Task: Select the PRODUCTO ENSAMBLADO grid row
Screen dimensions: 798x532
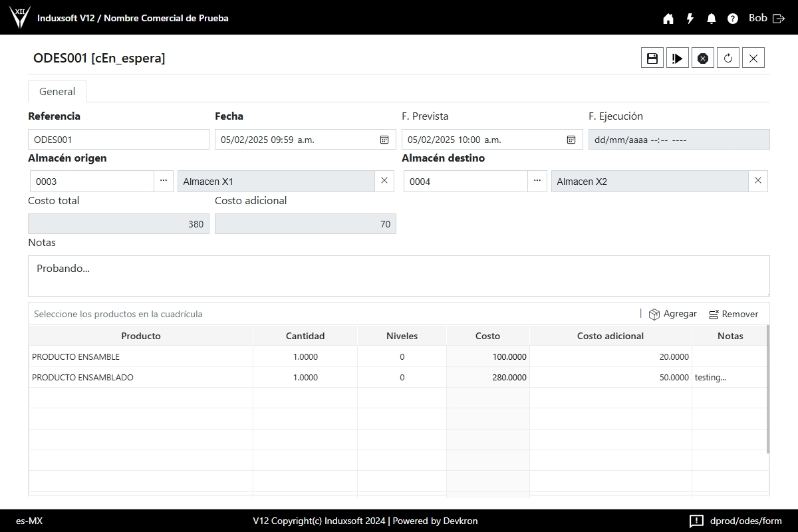Action: [140, 377]
